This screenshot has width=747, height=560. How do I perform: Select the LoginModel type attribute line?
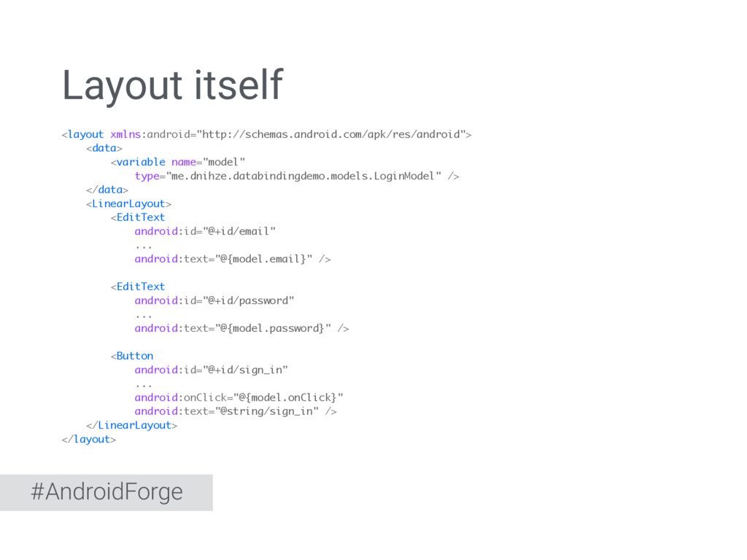(296, 176)
